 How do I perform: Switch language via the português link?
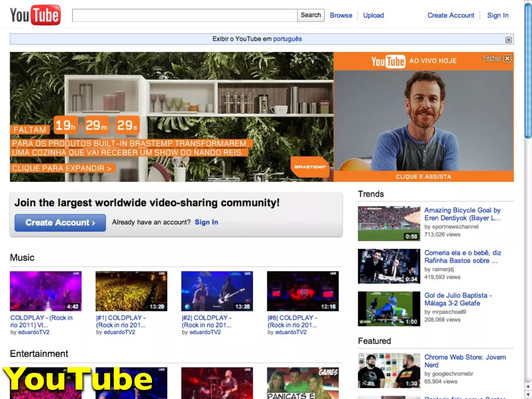coord(287,39)
